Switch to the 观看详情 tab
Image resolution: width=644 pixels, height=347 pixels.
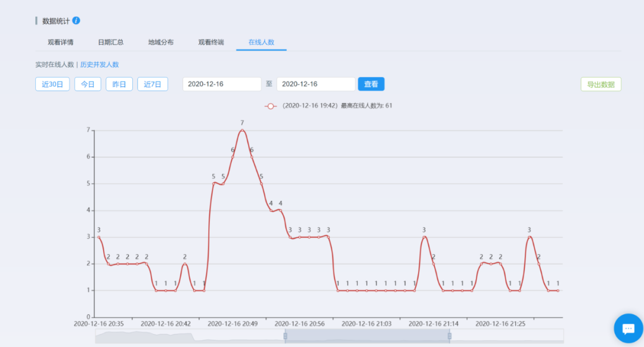[61, 42]
